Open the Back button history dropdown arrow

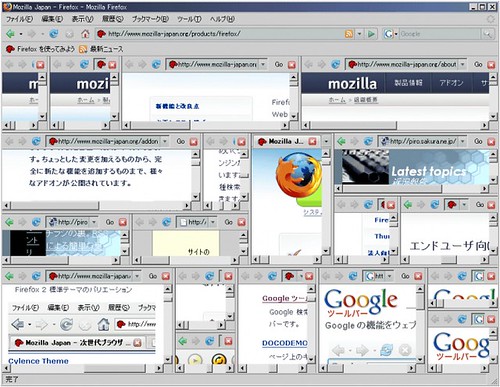[x=21, y=34]
